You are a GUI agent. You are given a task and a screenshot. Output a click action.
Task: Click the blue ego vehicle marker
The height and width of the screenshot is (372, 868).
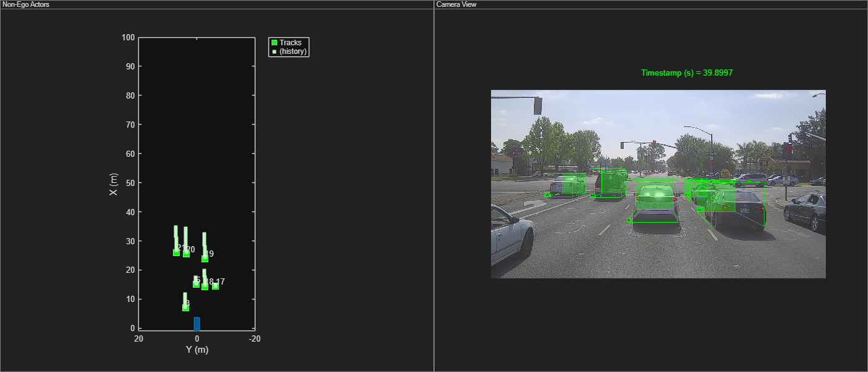click(x=197, y=324)
